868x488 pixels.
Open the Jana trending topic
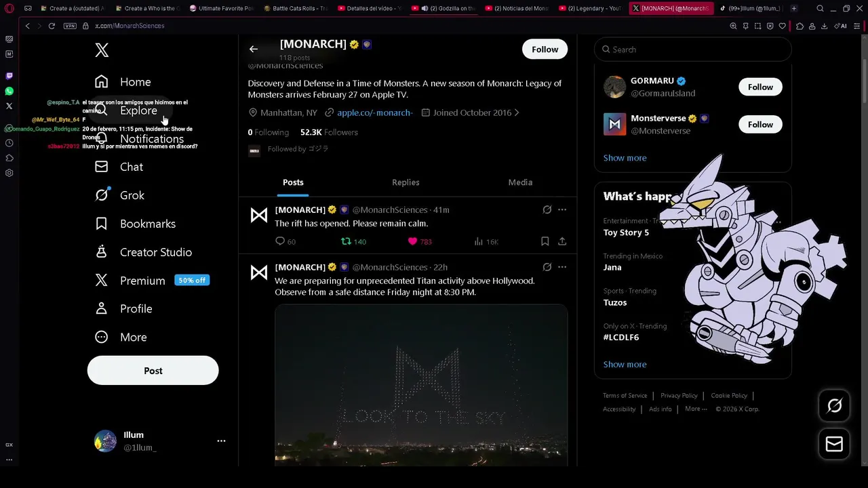pyautogui.click(x=612, y=267)
